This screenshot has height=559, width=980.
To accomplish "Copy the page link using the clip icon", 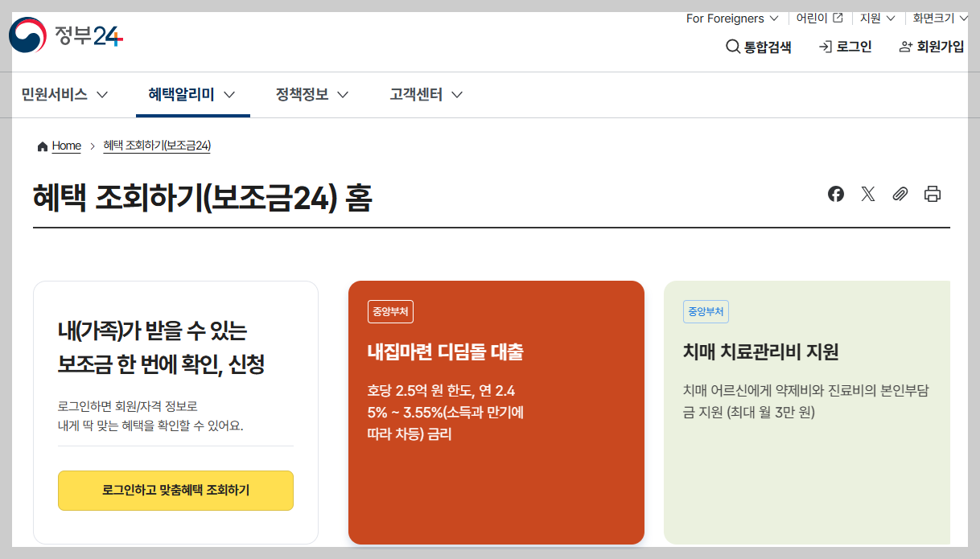I will point(900,194).
